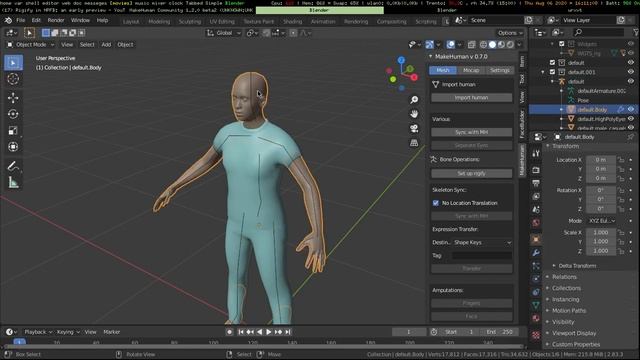Click the Blender logo menu icon
The width and height of the screenshot is (640, 360).
tap(8, 20)
